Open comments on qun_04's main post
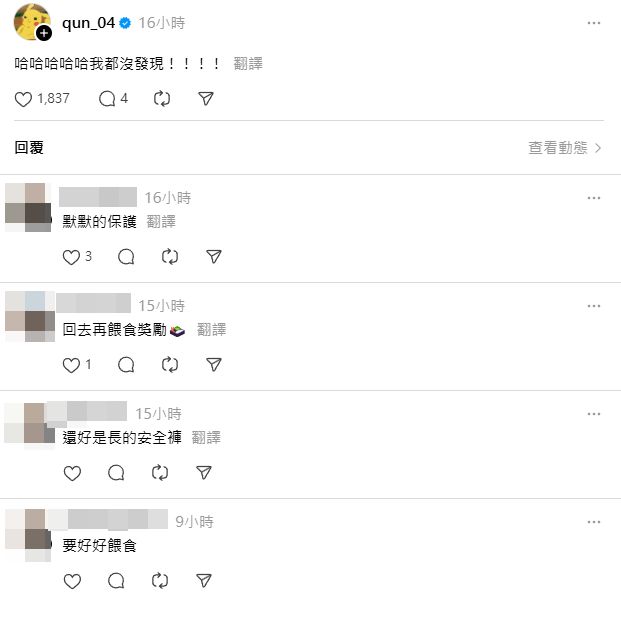Screen dimensions: 621x633 point(107,99)
